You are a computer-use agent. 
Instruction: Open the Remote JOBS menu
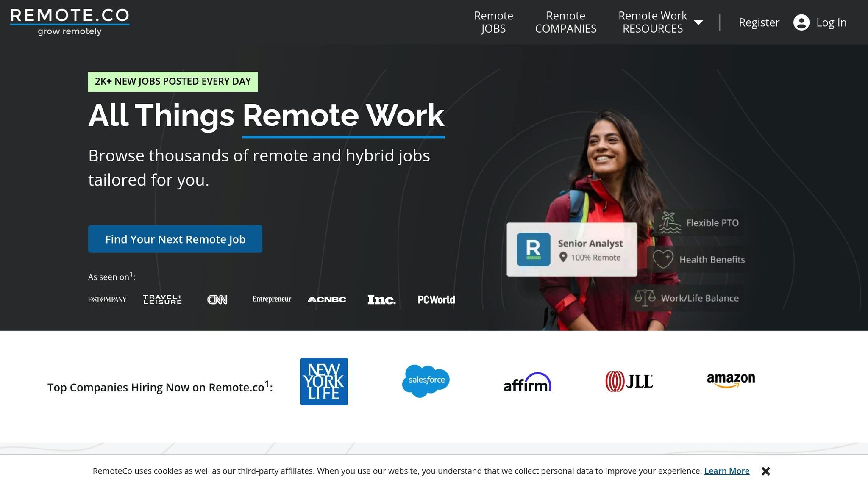(x=493, y=22)
